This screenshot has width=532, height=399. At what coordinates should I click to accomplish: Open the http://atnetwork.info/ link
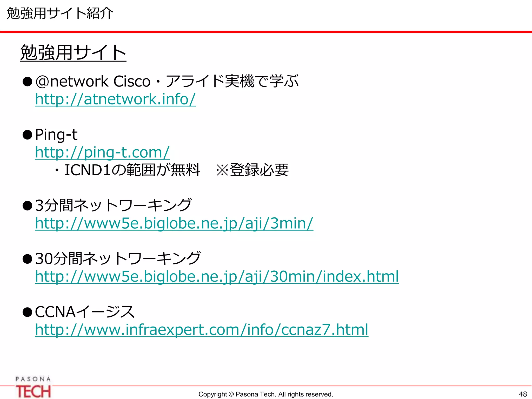(115, 99)
